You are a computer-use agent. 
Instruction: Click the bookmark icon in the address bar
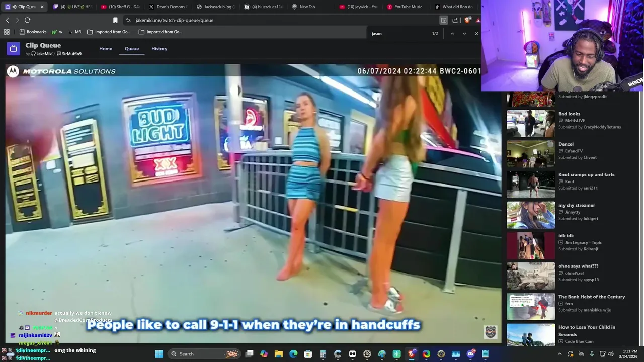coord(115,20)
